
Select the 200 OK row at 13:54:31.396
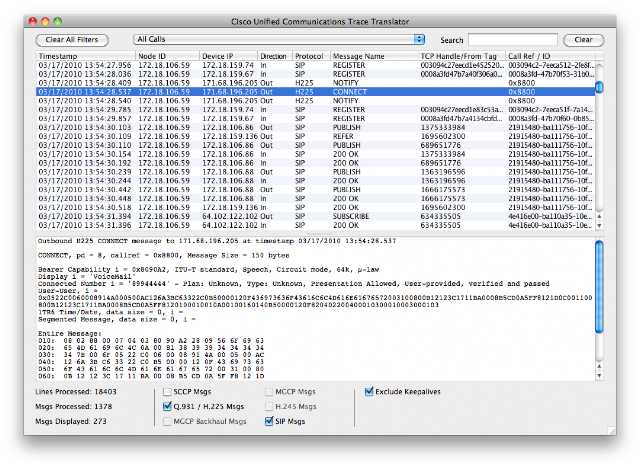click(x=316, y=225)
